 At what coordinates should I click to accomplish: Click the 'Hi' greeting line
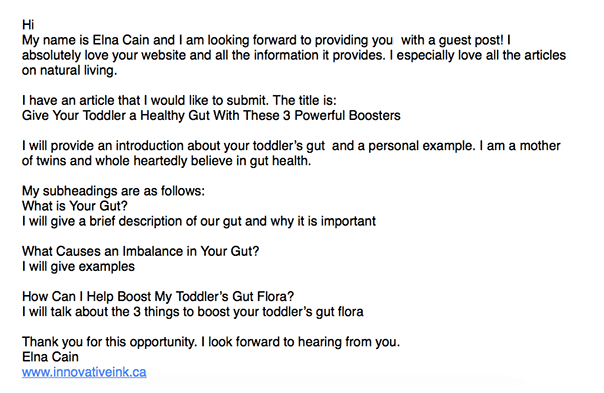click(28, 25)
